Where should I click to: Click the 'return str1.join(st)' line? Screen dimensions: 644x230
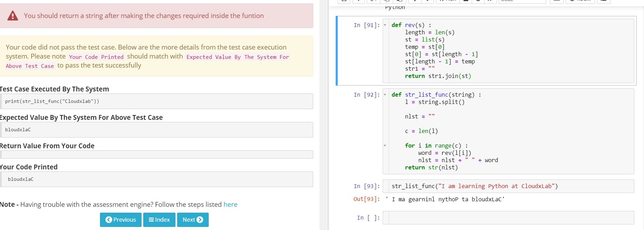(438, 76)
